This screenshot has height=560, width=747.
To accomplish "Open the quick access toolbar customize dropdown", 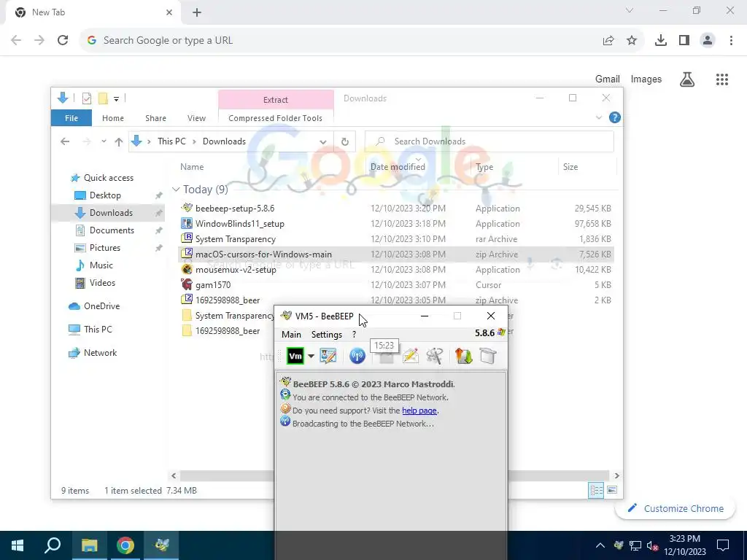I will tap(116, 99).
